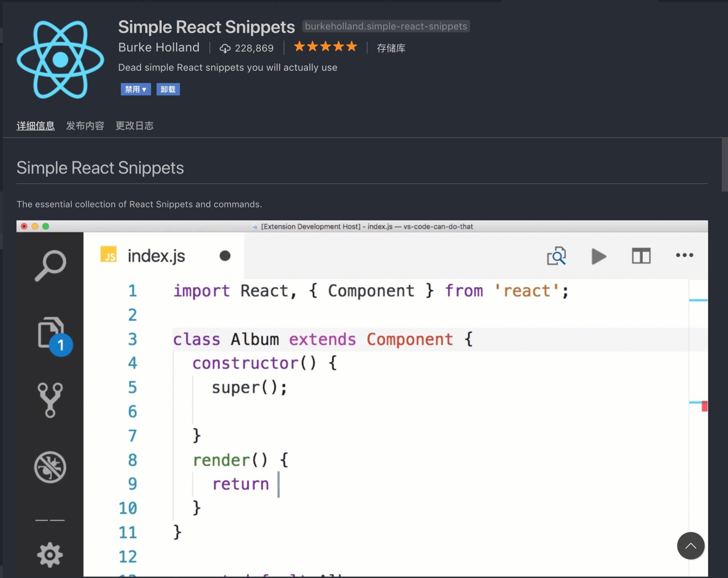This screenshot has width=728, height=578.
Task: Click the unsaved dot on index.js tab
Action: pos(225,256)
